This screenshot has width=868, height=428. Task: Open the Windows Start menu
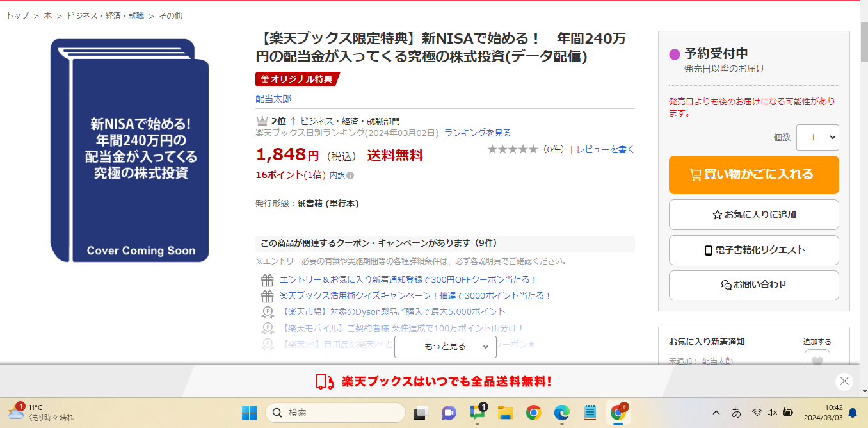point(249,413)
